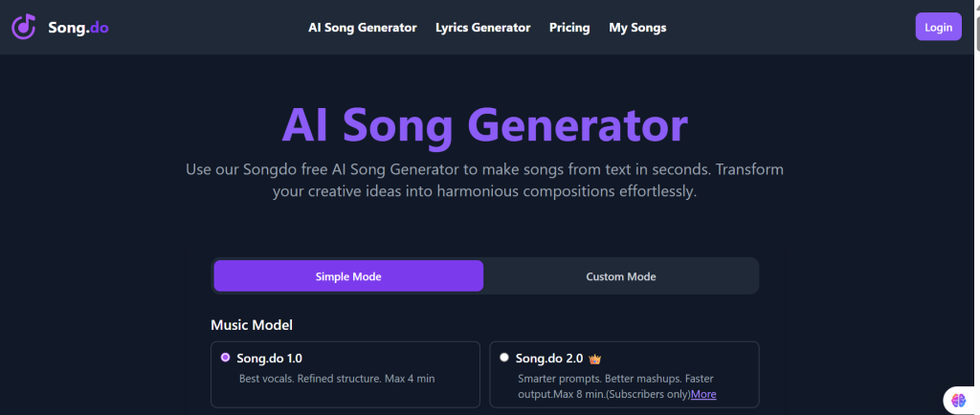
Task: Click the Song.do brand name text
Action: (x=78, y=28)
